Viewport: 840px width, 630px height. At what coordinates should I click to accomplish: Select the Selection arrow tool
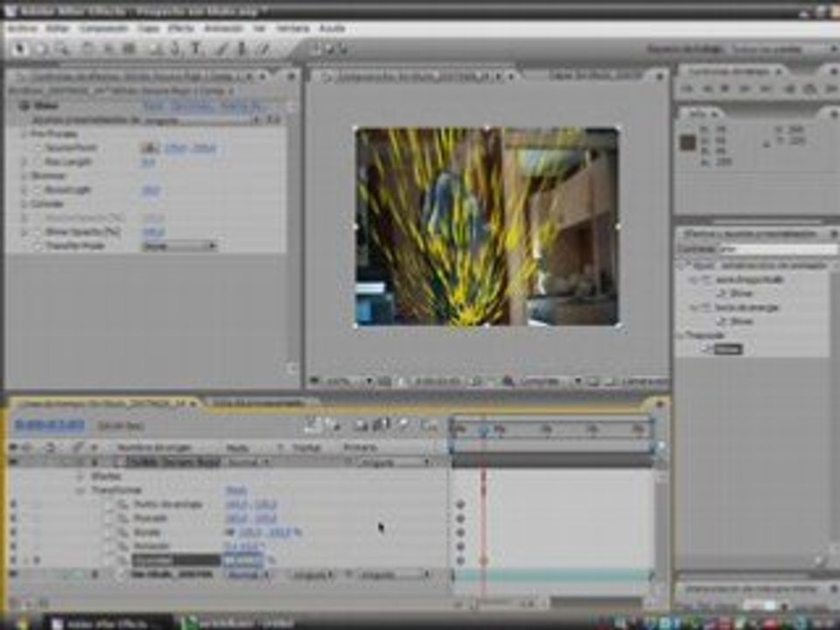click(20, 49)
